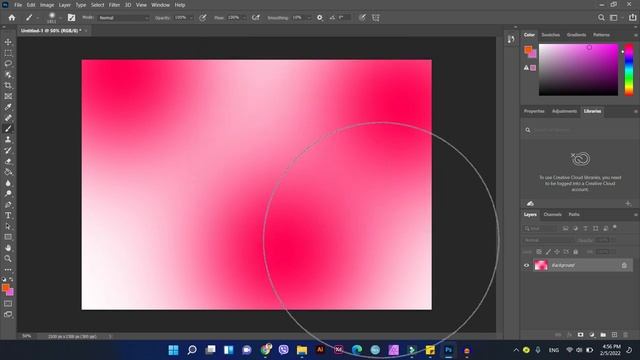Toggle the layer filter switch

615,227
